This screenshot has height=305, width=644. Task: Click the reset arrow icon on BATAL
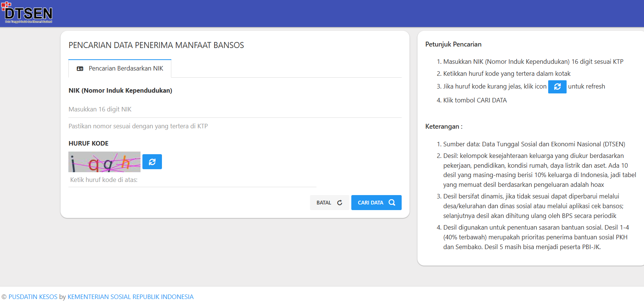pyautogui.click(x=340, y=203)
